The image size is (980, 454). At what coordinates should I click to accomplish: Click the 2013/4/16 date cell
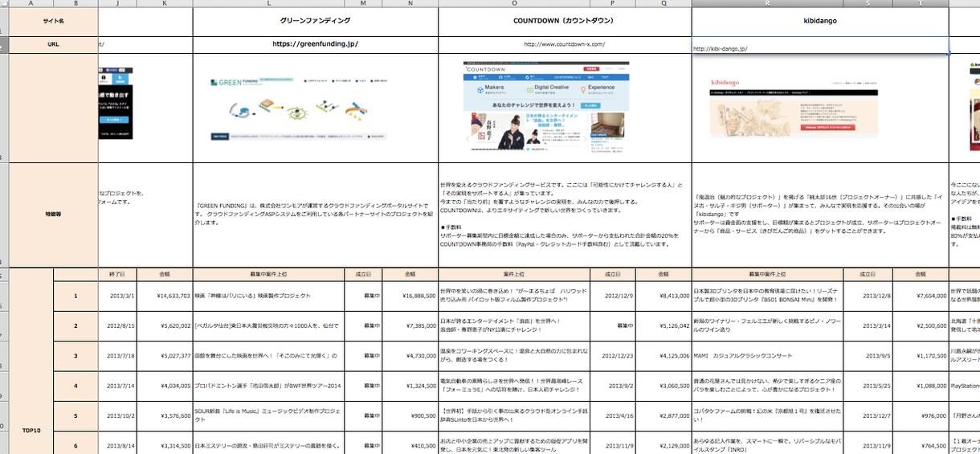[613, 416]
